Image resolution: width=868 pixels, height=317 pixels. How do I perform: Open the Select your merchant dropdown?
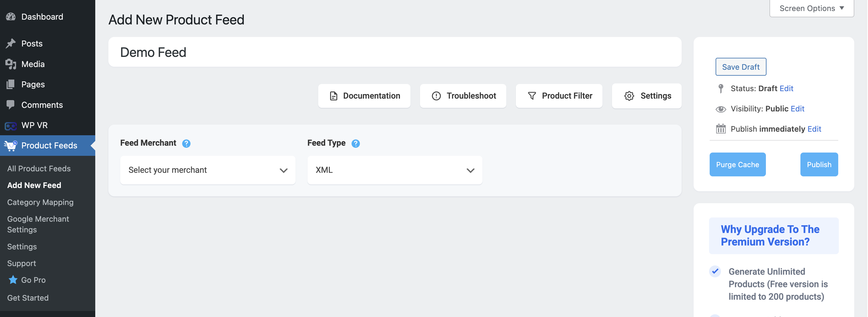click(207, 170)
